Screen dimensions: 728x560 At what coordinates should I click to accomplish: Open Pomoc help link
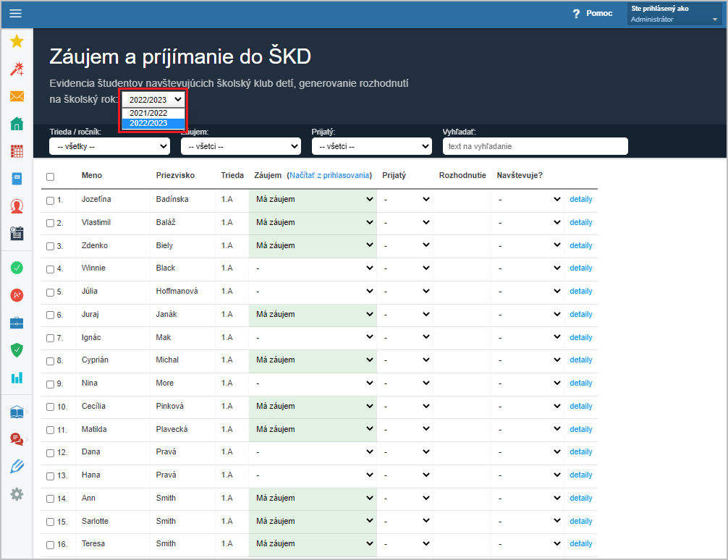pyautogui.click(x=599, y=13)
